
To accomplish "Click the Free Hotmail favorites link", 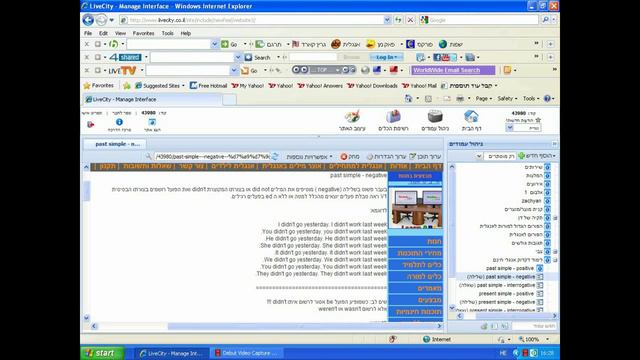I will coord(209,86).
